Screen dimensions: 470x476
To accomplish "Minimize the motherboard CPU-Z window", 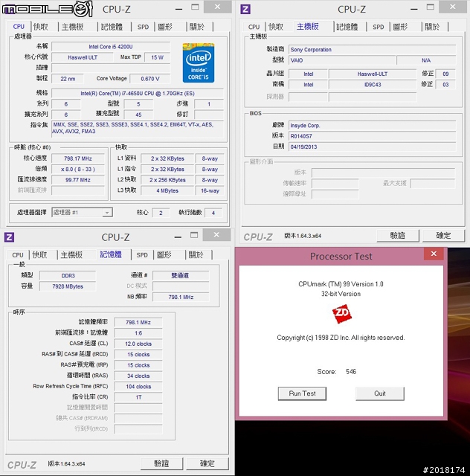I will 414,9.
